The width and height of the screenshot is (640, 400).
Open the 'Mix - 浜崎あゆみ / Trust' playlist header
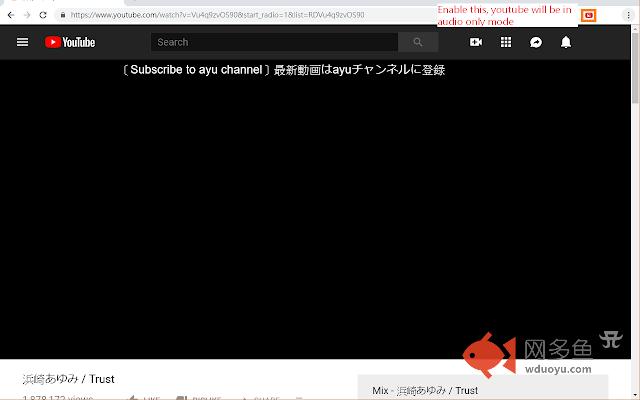(x=425, y=391)
